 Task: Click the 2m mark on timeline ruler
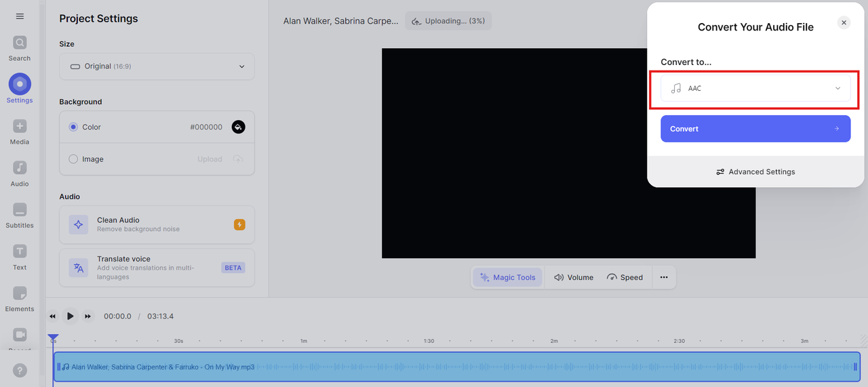[554, 341]
